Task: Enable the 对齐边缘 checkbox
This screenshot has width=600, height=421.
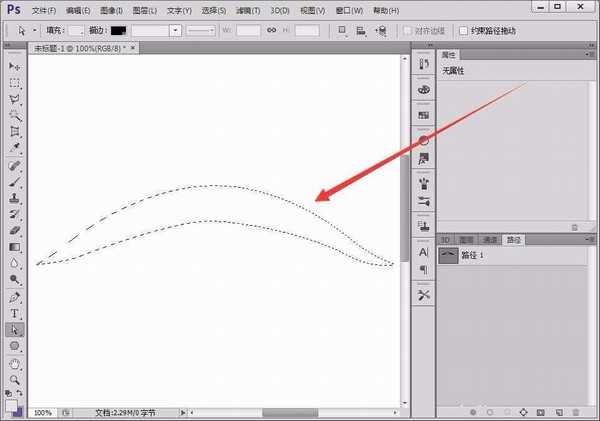Action: pos(406,31)
